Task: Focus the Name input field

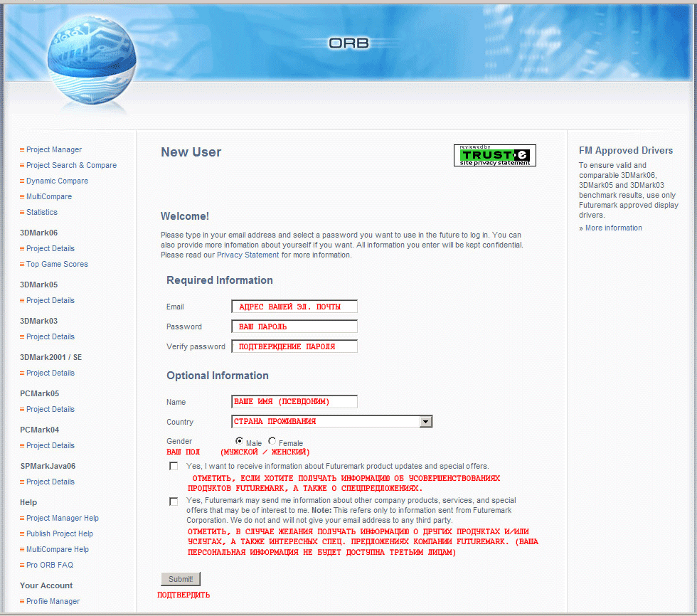Action: point(294,402)
